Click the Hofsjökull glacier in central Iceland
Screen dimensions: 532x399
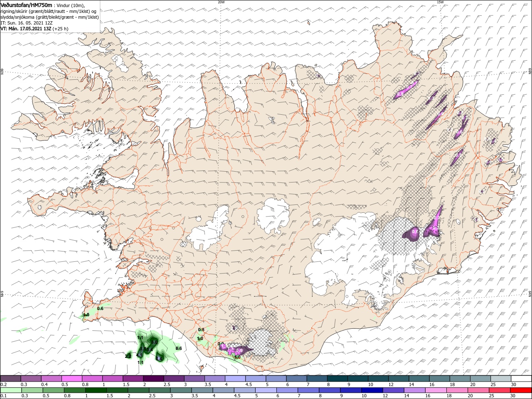point(273,215)
